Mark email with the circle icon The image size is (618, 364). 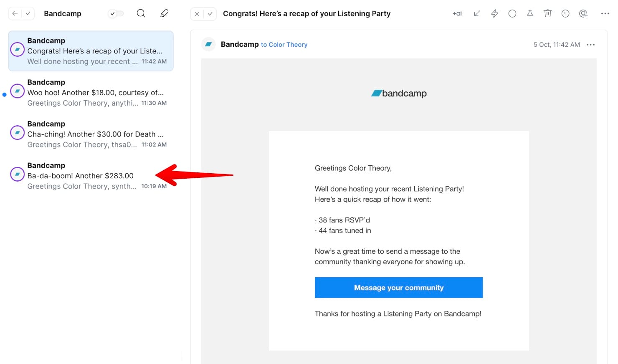(512, 13)
